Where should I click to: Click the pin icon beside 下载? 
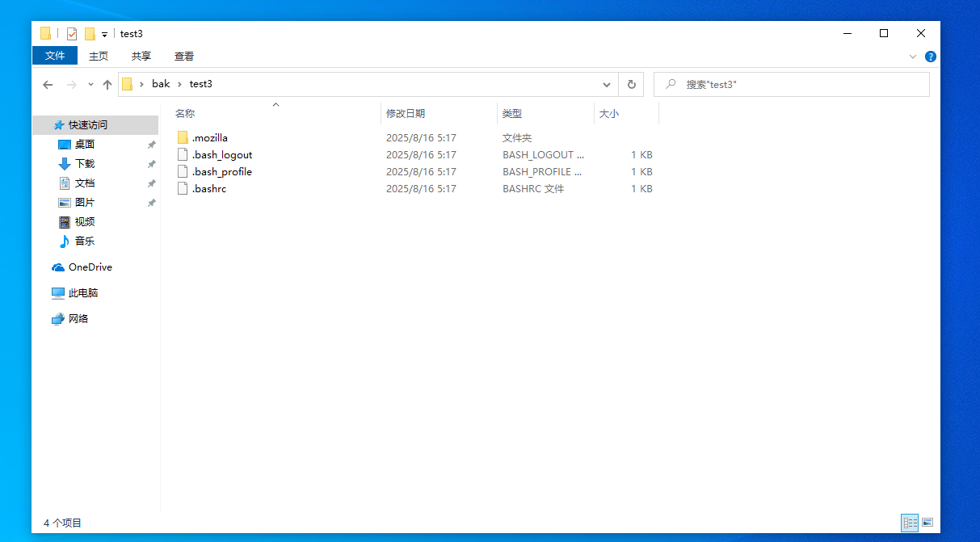(151, 164)
